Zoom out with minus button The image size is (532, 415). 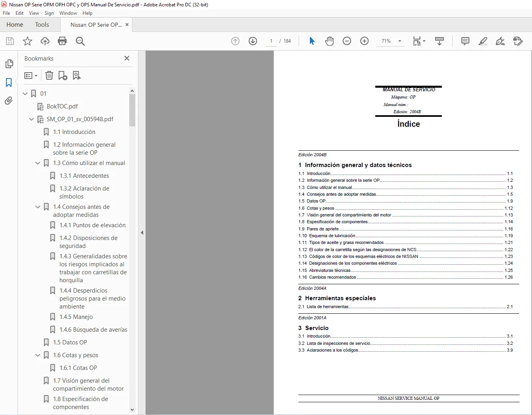[x=347, y=41]
